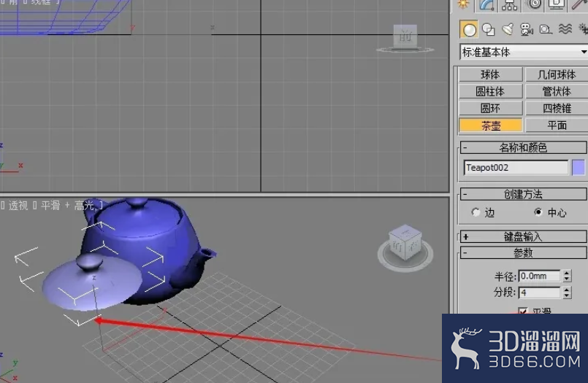Open the 标准基本体 primitive type dropdown
Image resolution: width=588 pixels, height=383 pixels.
524,52
